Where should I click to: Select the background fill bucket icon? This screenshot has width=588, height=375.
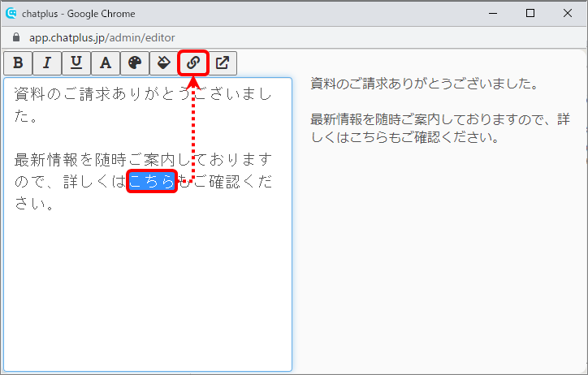click(x=164, y=63)
